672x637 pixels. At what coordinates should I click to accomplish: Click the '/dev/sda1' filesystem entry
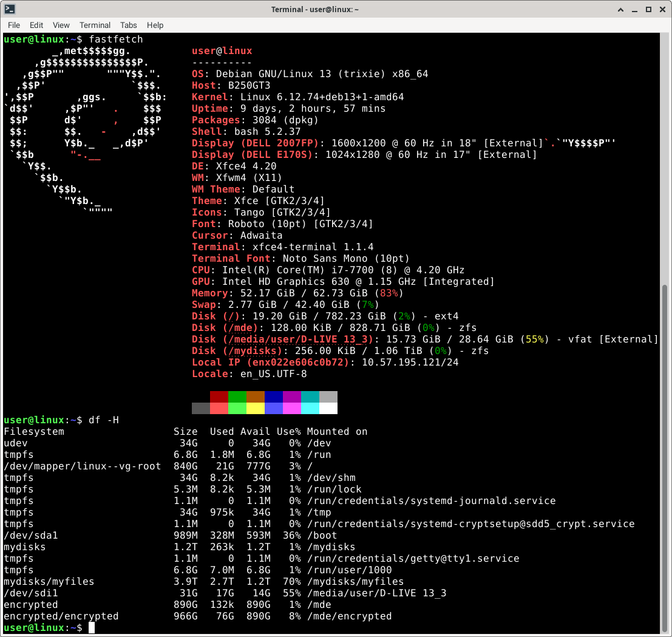pos(31,536)
